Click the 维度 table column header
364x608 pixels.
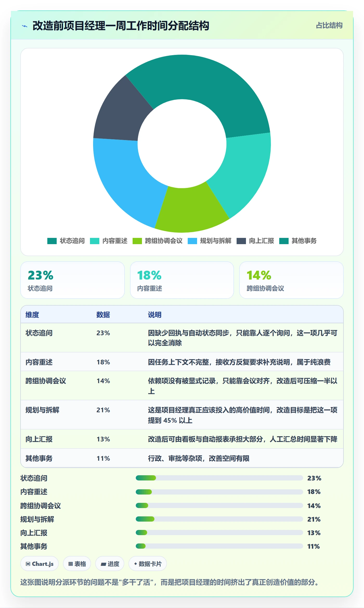click(x=32, y=315)
